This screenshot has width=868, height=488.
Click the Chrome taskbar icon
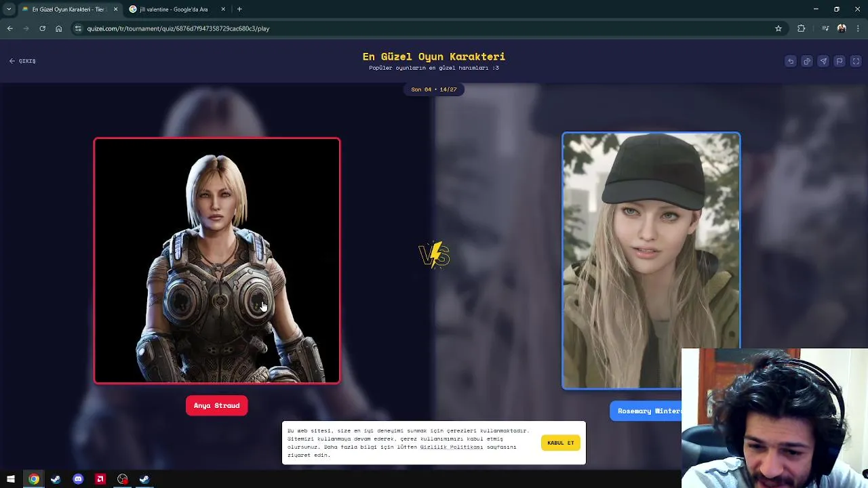click(33, 479)
